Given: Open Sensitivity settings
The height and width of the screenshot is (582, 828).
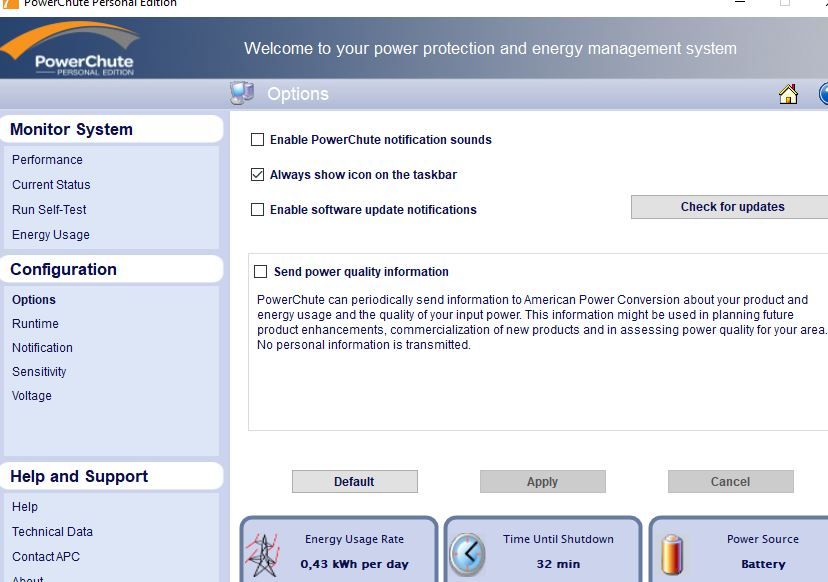Looking at the screenshot, I should 39,372.
